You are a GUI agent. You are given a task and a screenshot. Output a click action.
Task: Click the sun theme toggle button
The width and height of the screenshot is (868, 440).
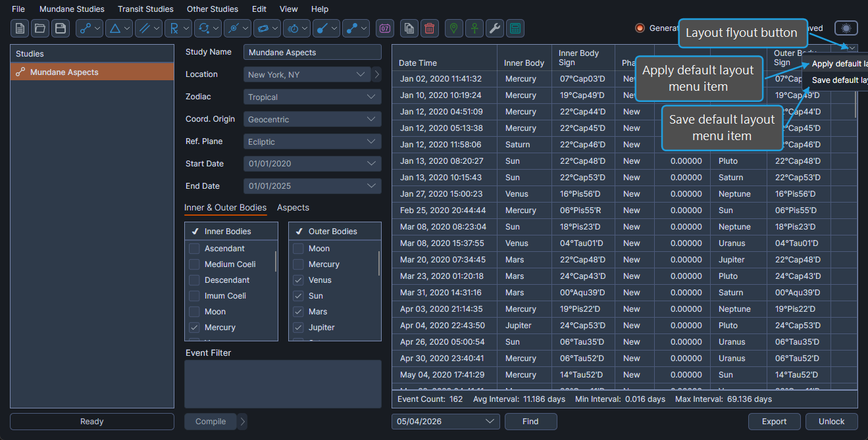846,28
